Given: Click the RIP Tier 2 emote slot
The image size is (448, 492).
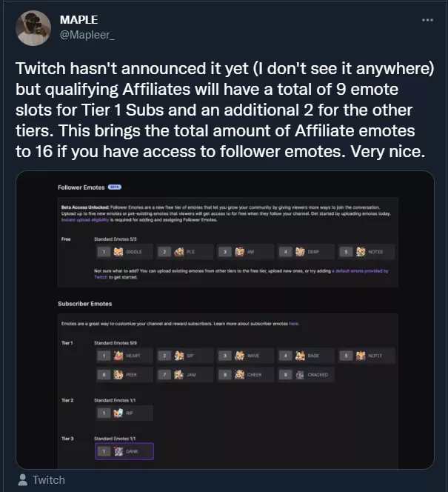Looking at the screenshot, I should 124,412.
